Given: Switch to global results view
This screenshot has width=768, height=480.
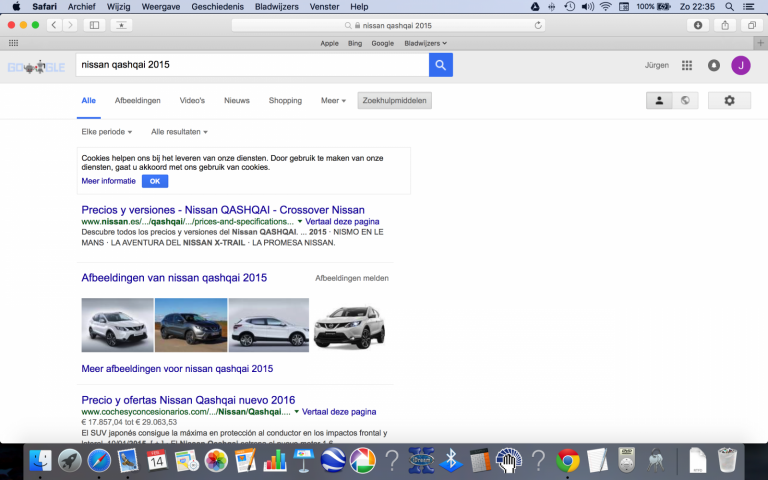Looking at the screenshot, I should pyautogui.click(x=685, y=101).
